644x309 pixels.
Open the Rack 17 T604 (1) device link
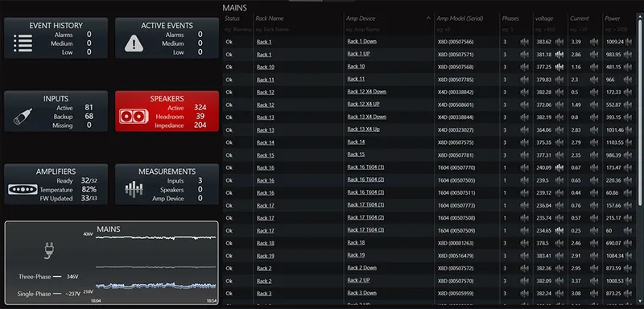[x=365, y=204]
